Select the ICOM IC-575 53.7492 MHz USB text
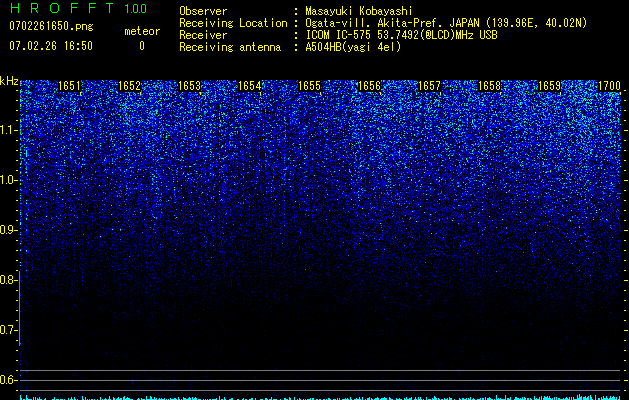Image resolution: width=629 pixels, height=400 pixels. (x=402, y=35)
